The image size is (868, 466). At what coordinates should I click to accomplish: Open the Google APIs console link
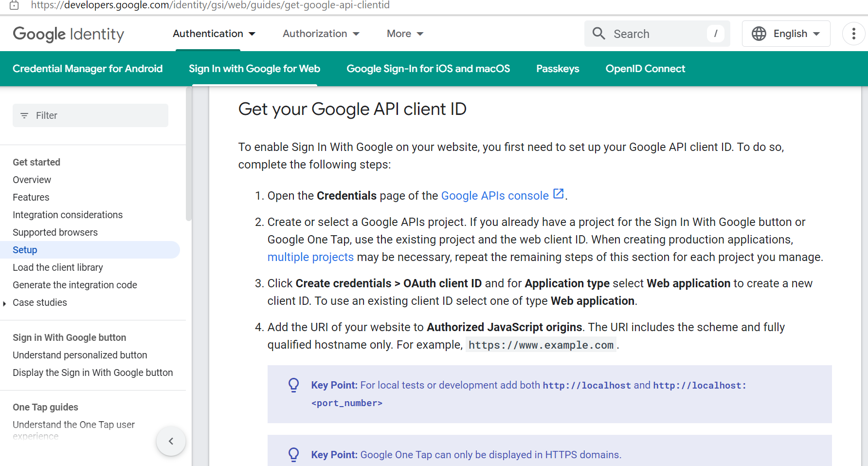(x=495, y=196)
